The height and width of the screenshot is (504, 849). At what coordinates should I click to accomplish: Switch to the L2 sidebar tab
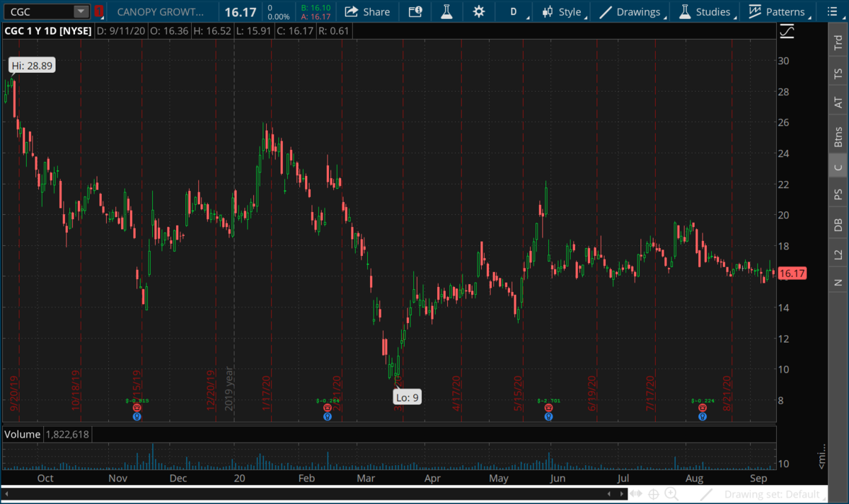838,254
